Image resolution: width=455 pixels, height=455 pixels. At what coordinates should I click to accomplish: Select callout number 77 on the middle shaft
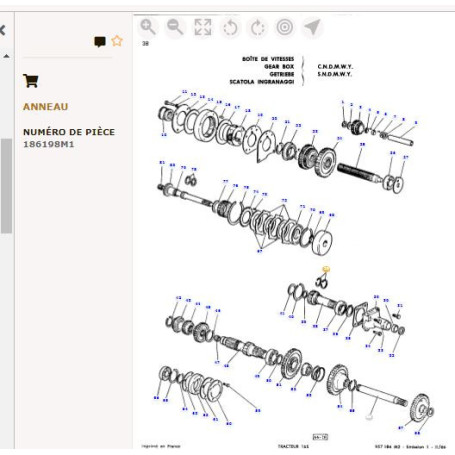tap(226, 182)
